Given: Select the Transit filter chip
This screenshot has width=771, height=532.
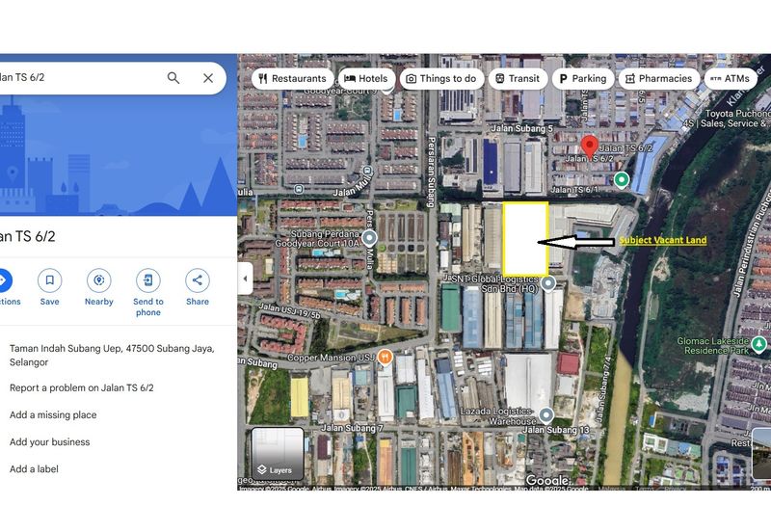Looking at the screenshot, I should coord(515,78).
